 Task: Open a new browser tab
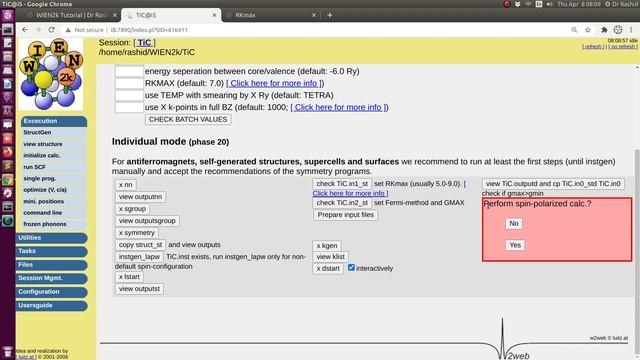click(x=330, y=15)
